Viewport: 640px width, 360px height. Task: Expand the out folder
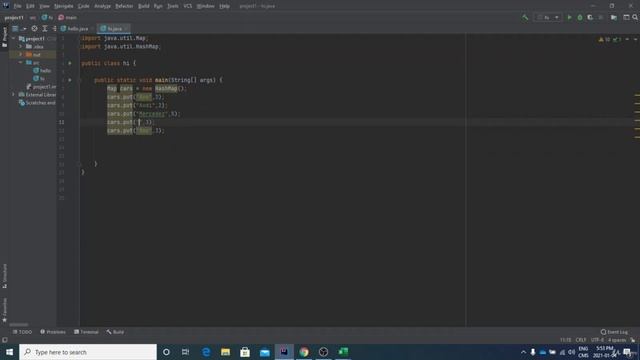[x=20, y=54]
